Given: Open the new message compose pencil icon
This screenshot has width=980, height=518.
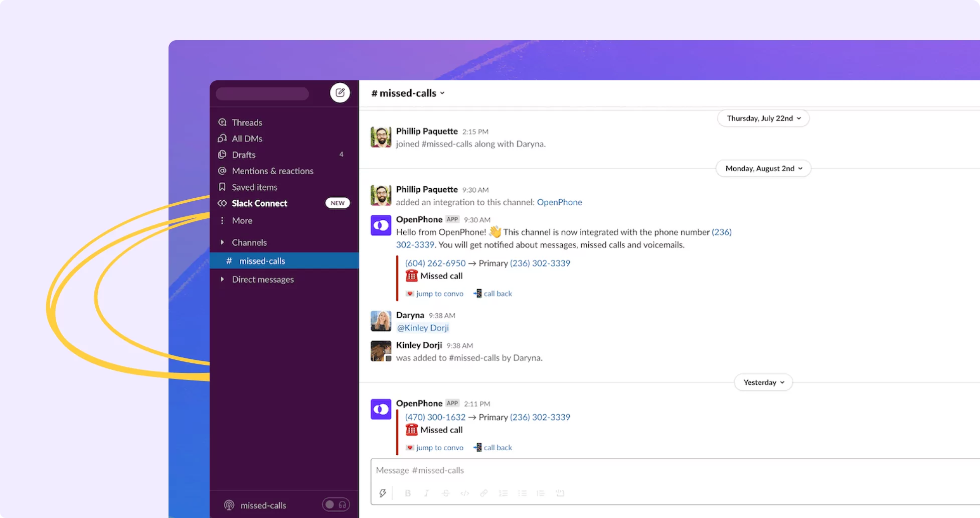Looking at the screenshot, I should click(340, 93).
